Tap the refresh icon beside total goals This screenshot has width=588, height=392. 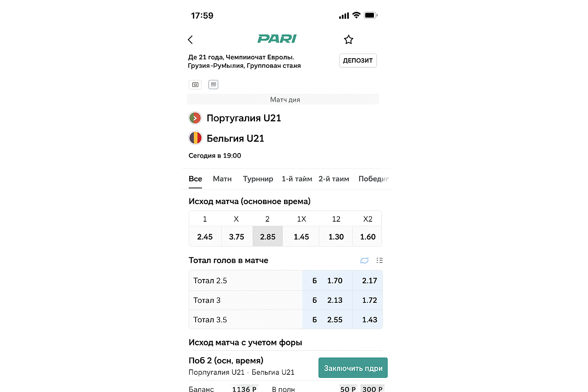point(364,260)
